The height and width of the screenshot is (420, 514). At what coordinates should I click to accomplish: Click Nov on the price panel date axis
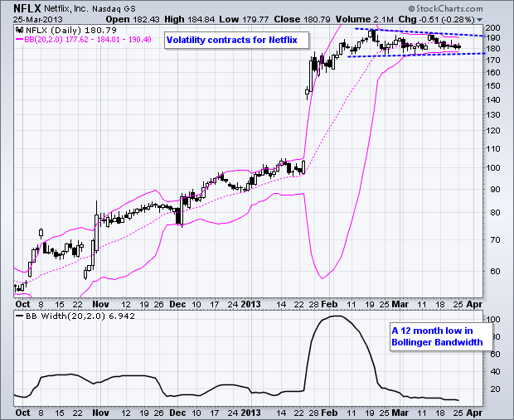[x=100, y=304]
